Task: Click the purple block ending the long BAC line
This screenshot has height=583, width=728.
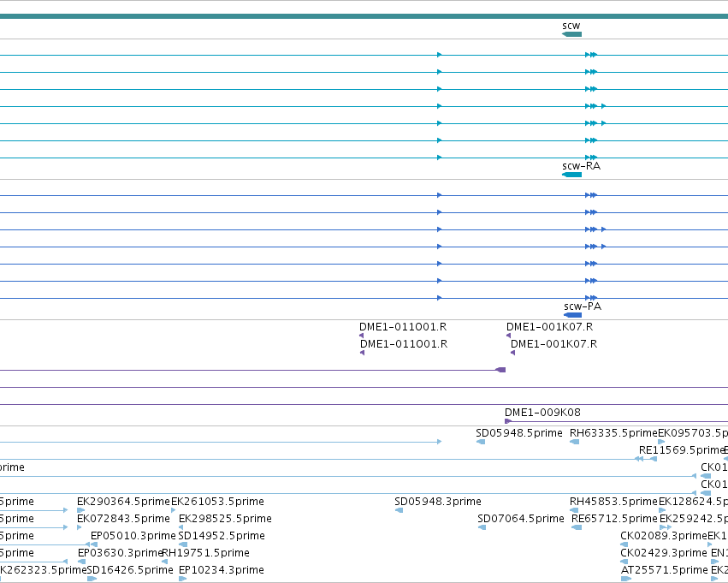Action: 501,370
